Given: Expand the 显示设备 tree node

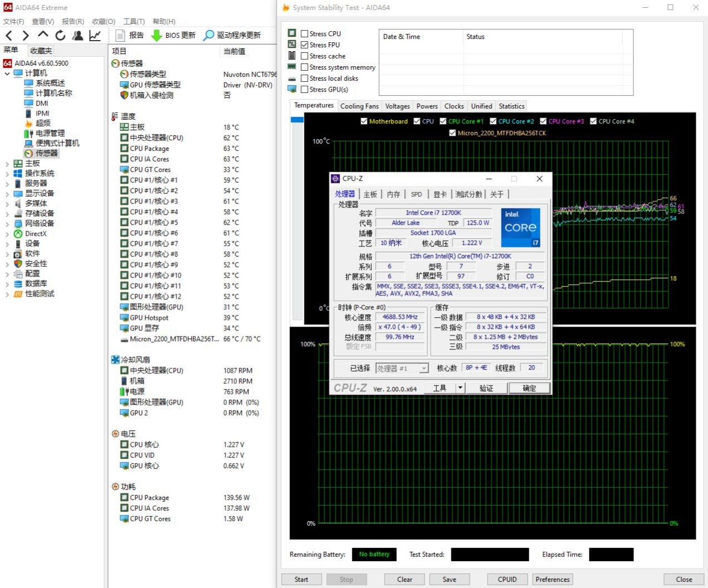Looking at the screenshot, I should 7,194.
